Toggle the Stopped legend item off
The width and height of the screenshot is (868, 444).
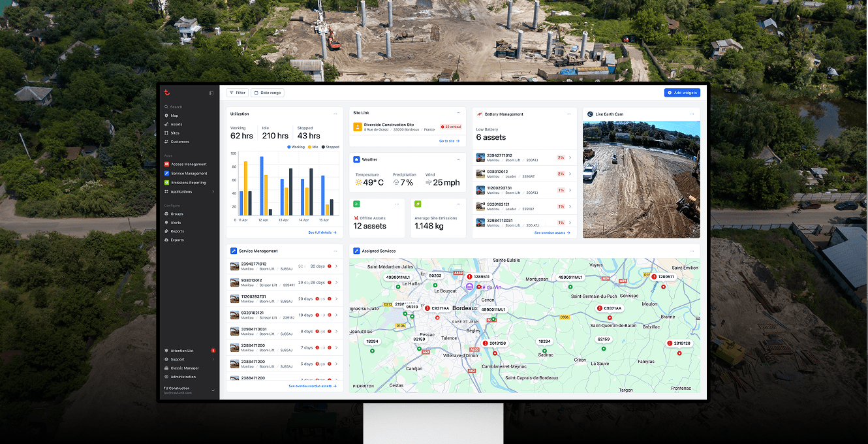point(330,146)
